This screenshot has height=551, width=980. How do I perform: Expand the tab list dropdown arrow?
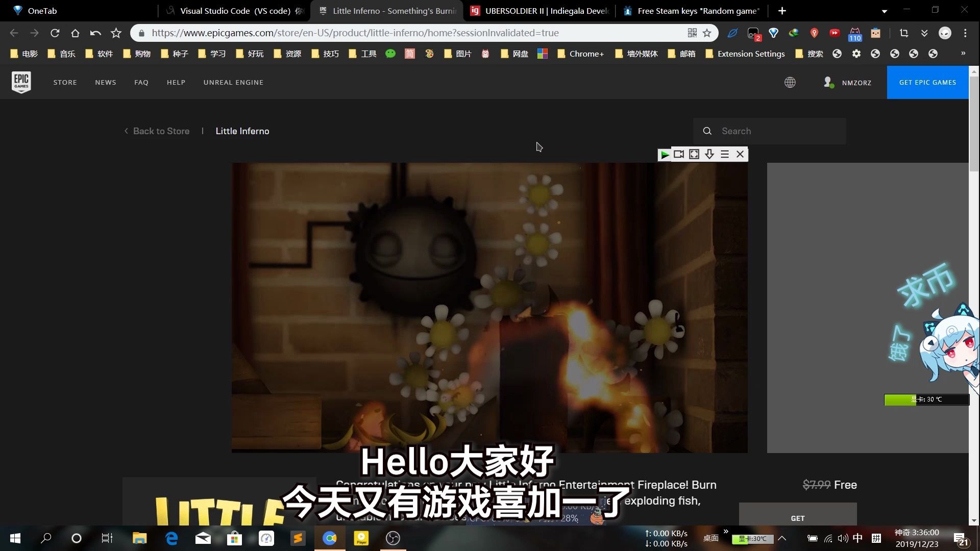click(x=885, y=11)
